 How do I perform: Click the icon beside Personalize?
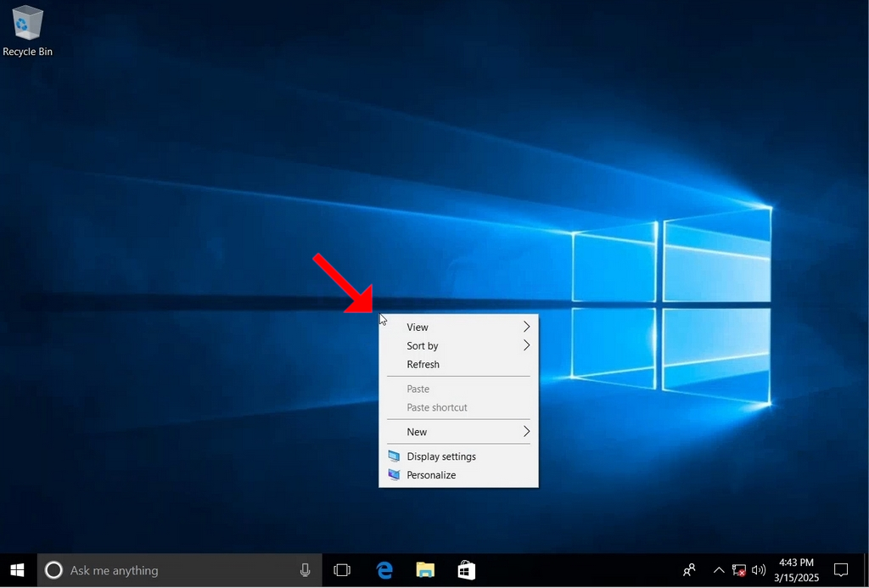(394, 475)
